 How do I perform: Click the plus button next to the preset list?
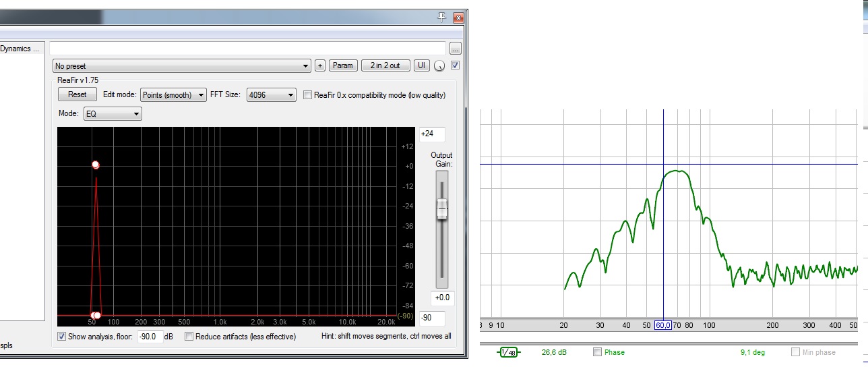click(x=320, y=65)
